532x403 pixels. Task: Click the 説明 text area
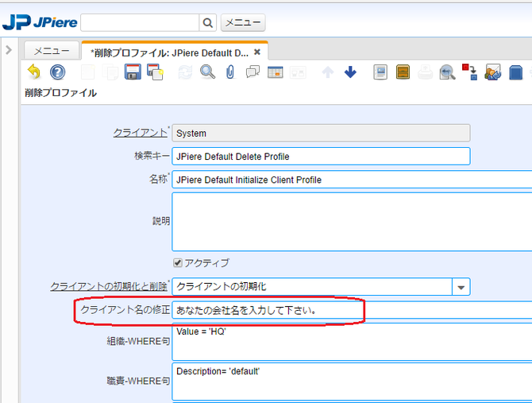click(352, 222)
